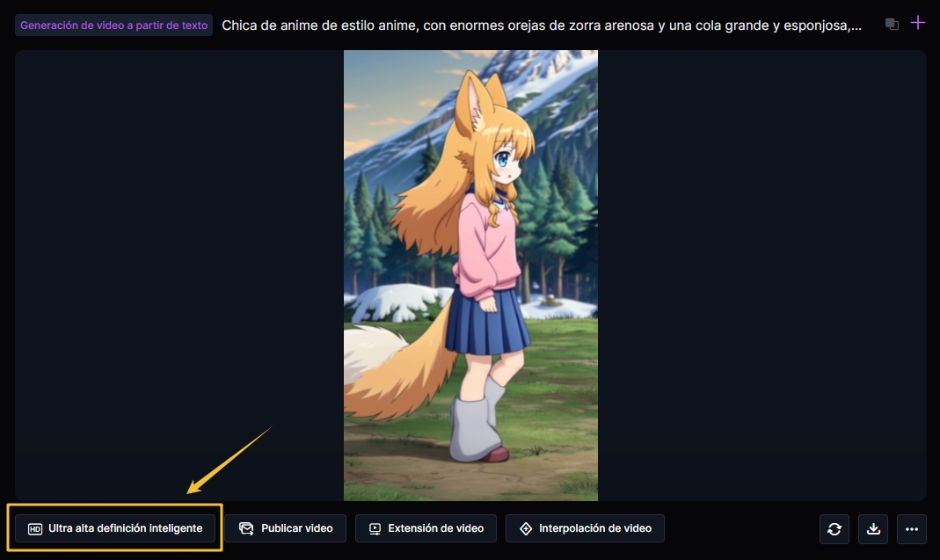Screen dimensions: 940x560
Task: Click the copy prompt icon
Action: (x=892, y=25)
